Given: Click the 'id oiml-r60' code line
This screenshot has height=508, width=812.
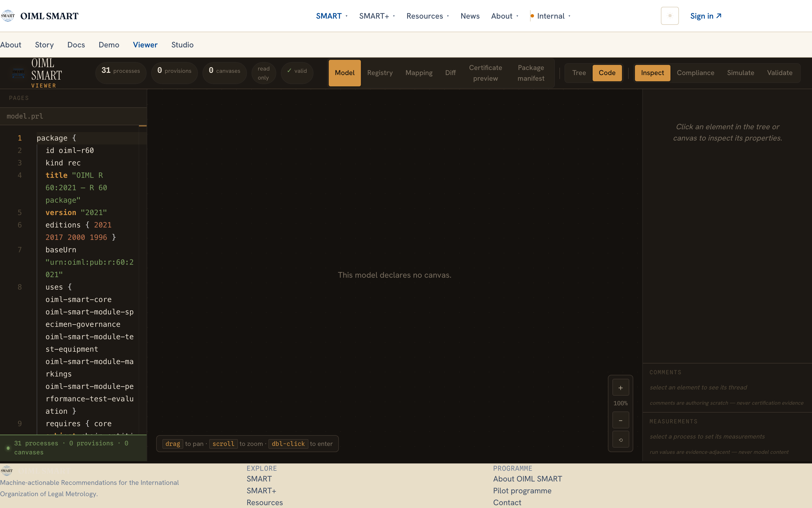Looking at the screenshot, I should point(70,150).
